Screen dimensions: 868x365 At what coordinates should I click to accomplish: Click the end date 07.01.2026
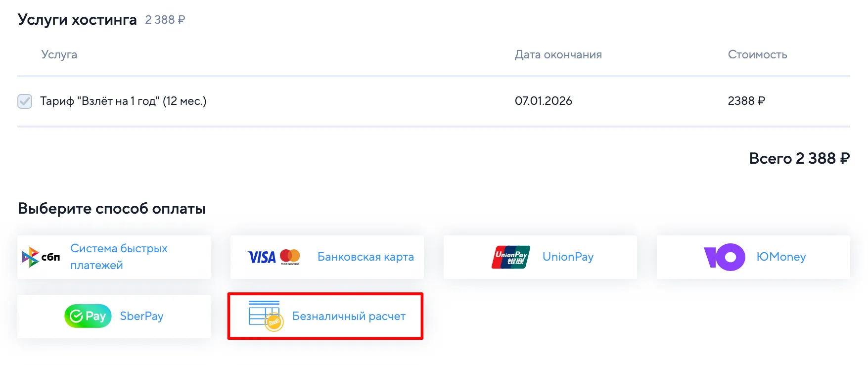click(543, 101)
